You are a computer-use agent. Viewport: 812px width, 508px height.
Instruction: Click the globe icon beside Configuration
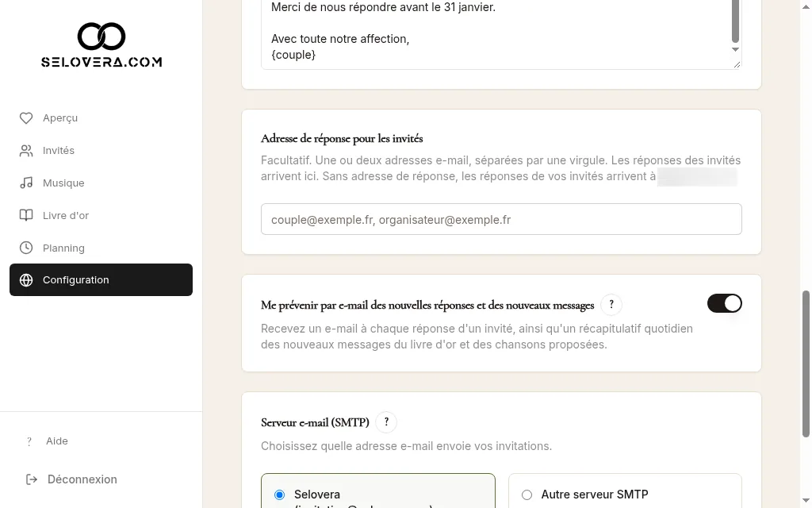(26, 280)
